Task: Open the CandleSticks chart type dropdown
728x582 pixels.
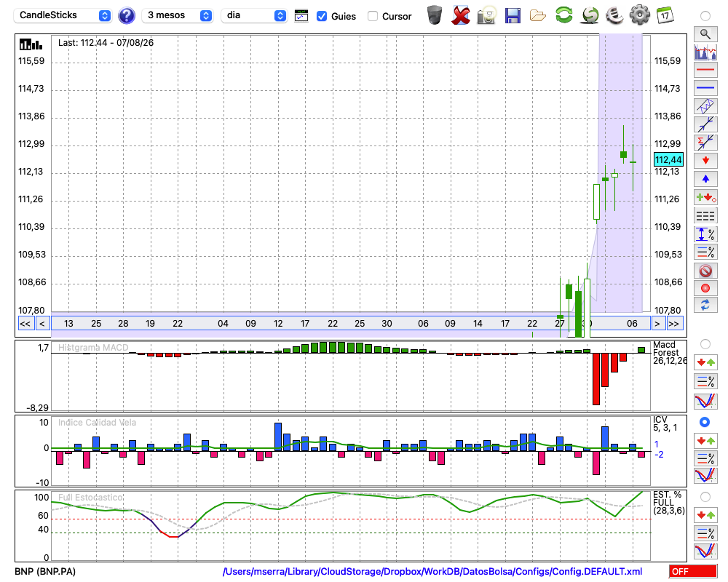Action: (x=63, y=15)
